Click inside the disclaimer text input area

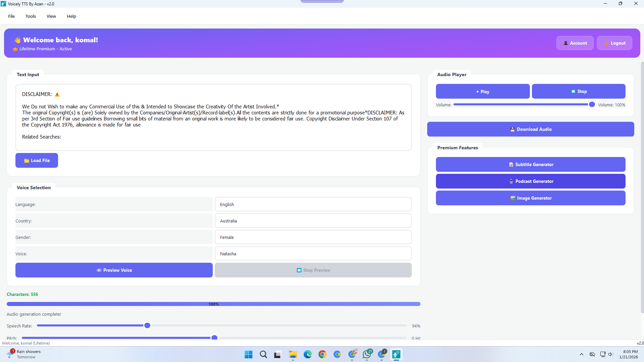[x=213, y=117]
